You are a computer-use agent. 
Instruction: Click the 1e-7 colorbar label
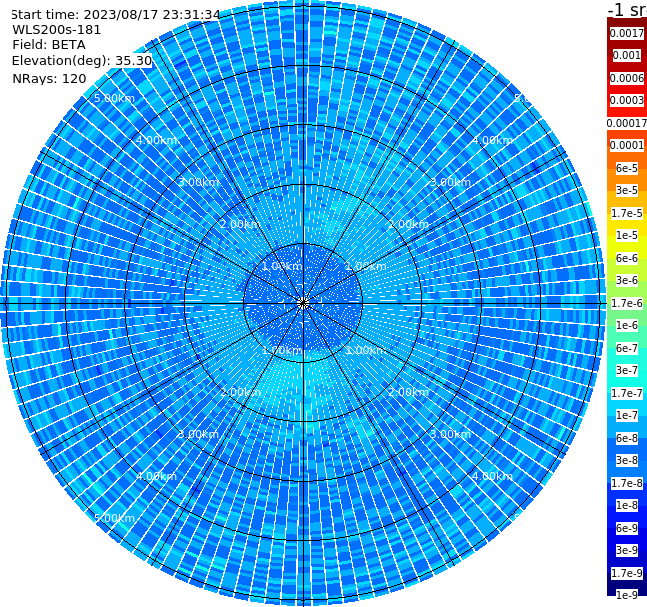pyautogui.click(x=627, y=415)
